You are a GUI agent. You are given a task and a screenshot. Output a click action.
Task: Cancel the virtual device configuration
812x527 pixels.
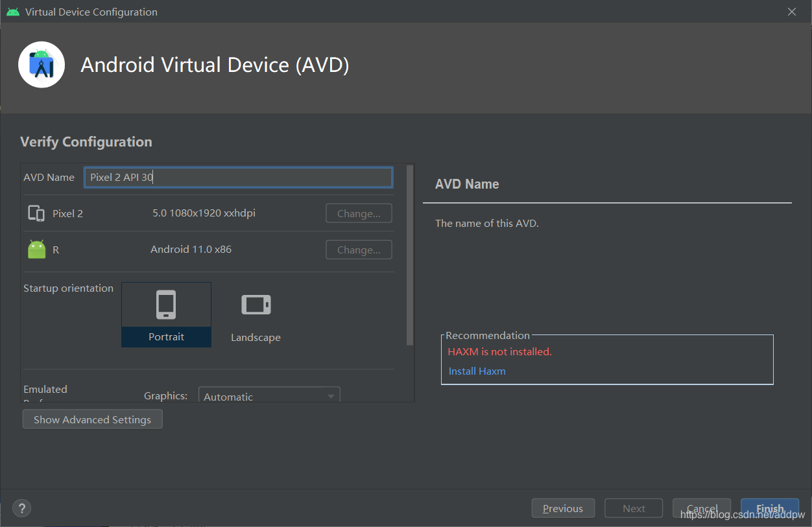tap(702, 508)
